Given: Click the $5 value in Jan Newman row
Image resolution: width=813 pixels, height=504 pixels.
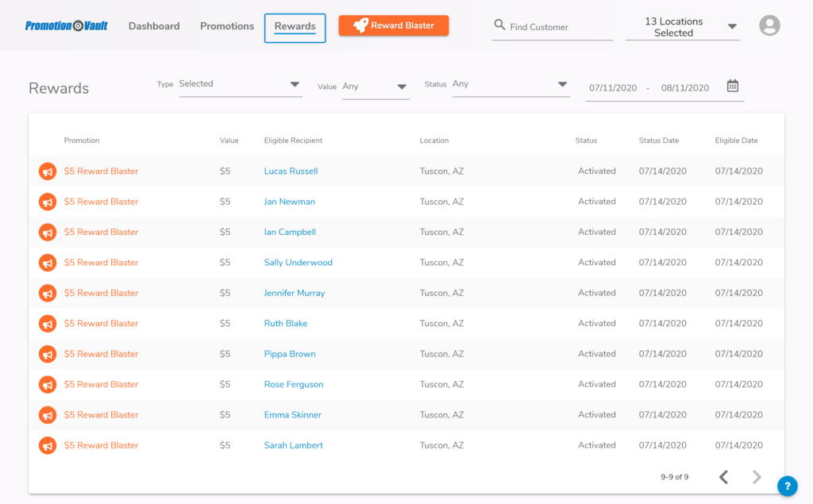Looking at the screenshot, I should point(225,202).
